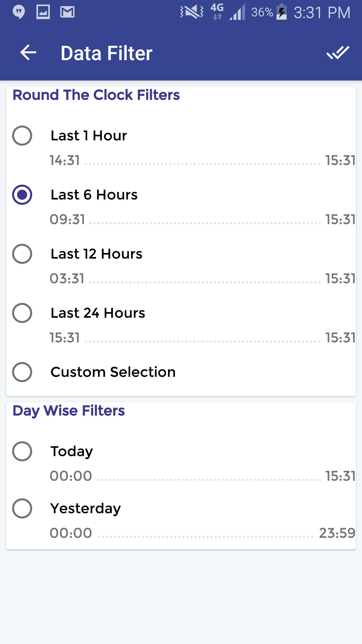Select the Last 1 Hour radio button
This screenshot has height=644, width=362.
click(x=22, y=136)
